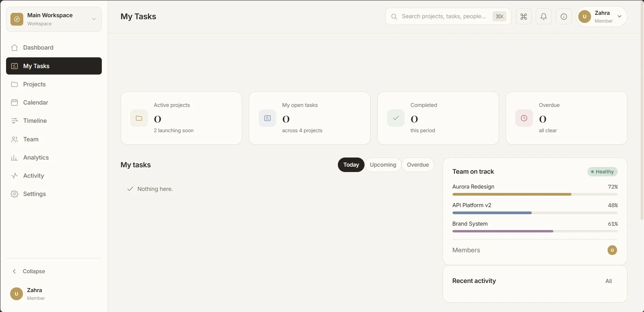This screenshot has height=312, width=644.
Task: Expand the Main Workspace switcher chevron
Action: tap(94, 19)
